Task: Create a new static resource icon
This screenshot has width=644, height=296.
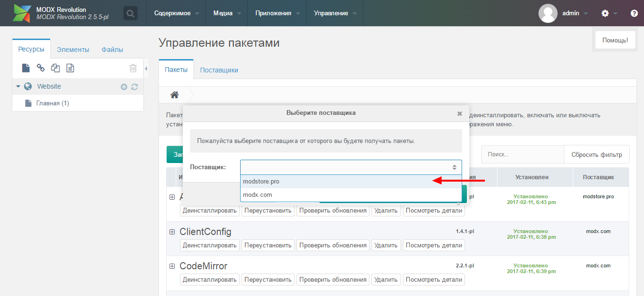Action: click(70, 68)
